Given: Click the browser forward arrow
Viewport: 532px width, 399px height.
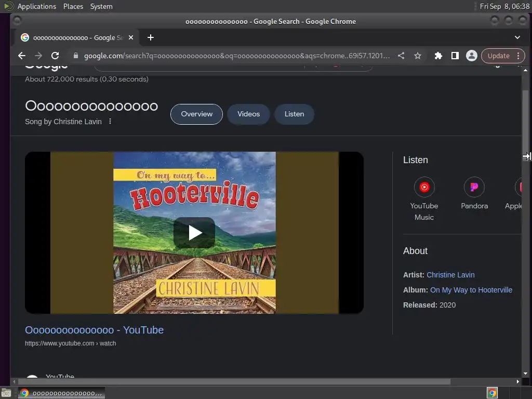Looking at the screenshot, I should click(38, 56).
